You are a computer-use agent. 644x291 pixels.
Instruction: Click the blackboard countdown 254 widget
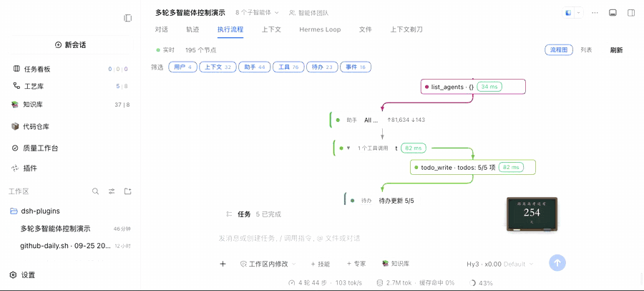tap(532, 214)
